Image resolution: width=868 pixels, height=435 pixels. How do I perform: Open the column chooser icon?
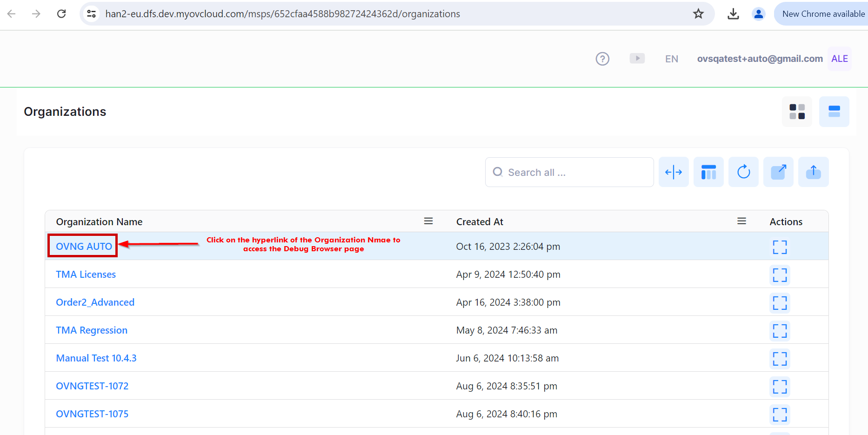(x=708, y=172)
